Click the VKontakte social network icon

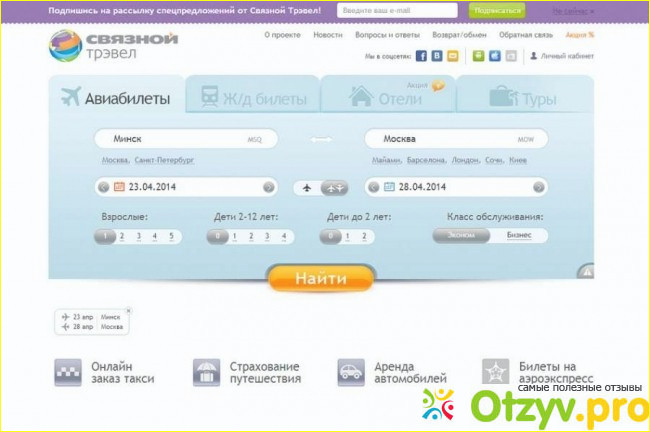coord(437,56)
